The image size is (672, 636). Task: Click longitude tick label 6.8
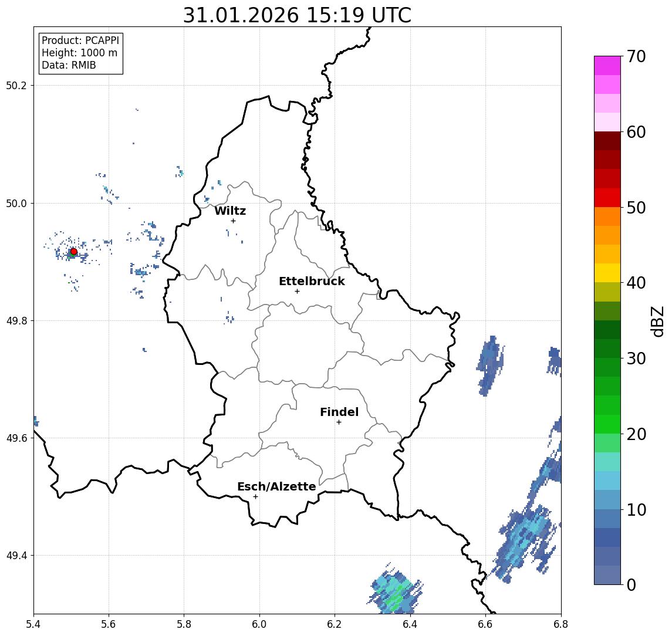tap(560, 624)
